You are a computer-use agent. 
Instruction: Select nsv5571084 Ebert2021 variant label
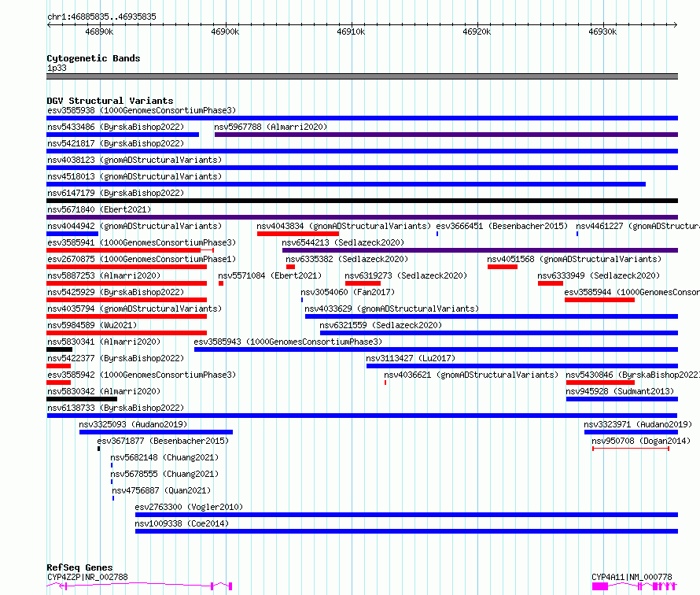click(270, 275)
